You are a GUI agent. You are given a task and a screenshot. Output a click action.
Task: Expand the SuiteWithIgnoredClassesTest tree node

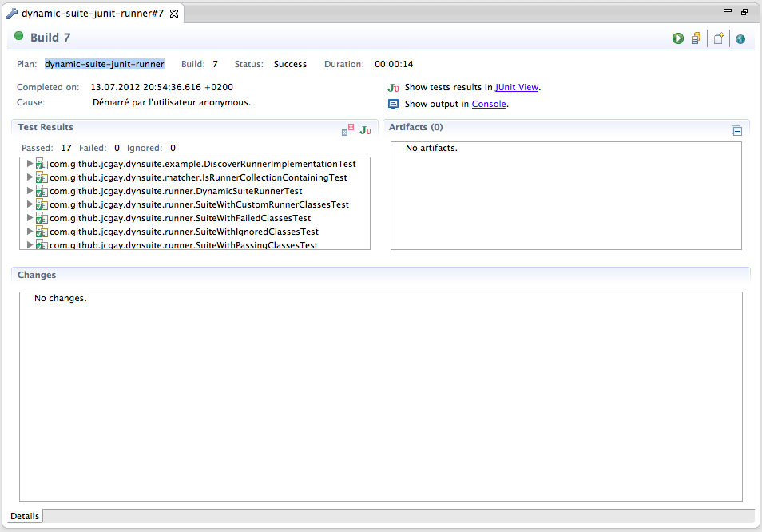click(30, 232)
